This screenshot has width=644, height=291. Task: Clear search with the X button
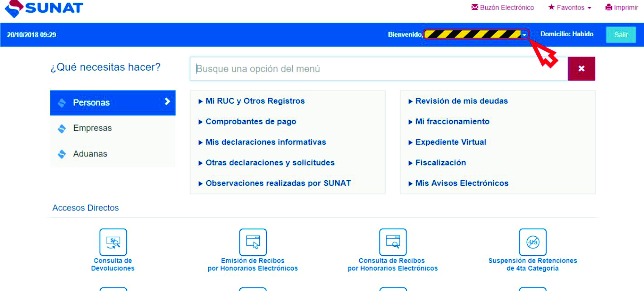581,68
